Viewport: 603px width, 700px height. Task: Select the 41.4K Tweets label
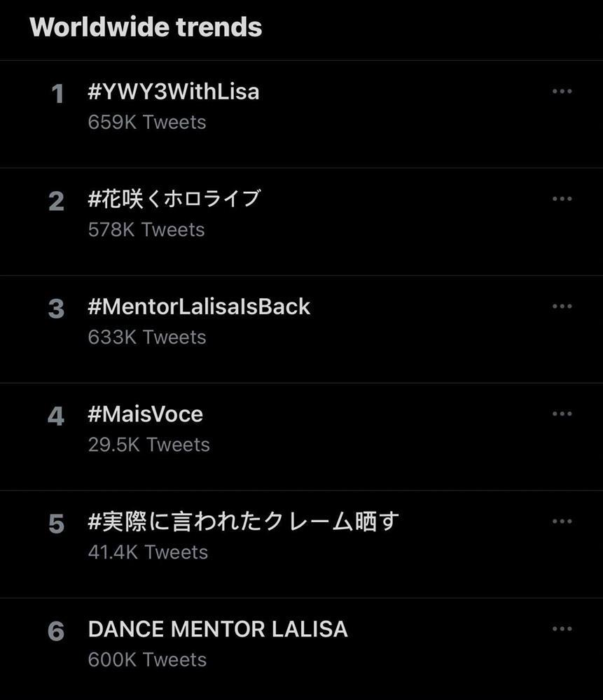pyautogui.click(x=148, y=552)
